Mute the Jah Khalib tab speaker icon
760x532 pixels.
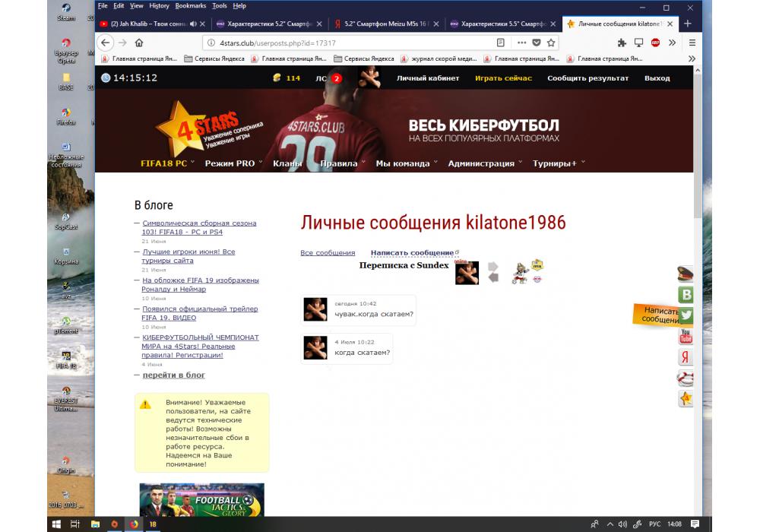point(193,24)
